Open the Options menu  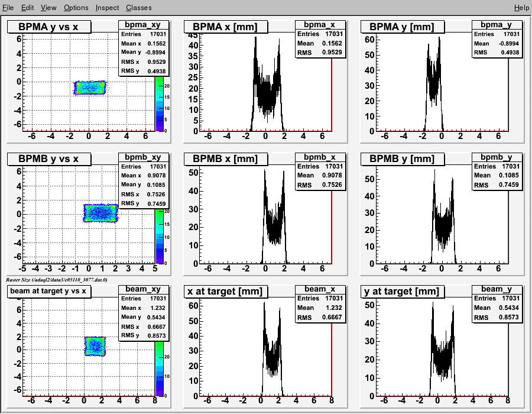pyautogui.click(x=76, y=8)
